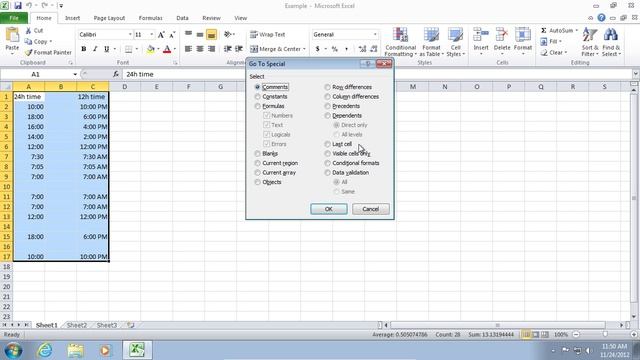Open the font size dropdown
The image size is (640, 360).
click(x=151, y=35)
